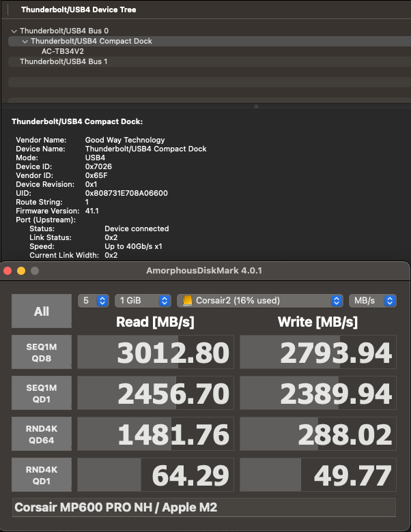Click the 2389.94 write result

[x=318, y=393]
